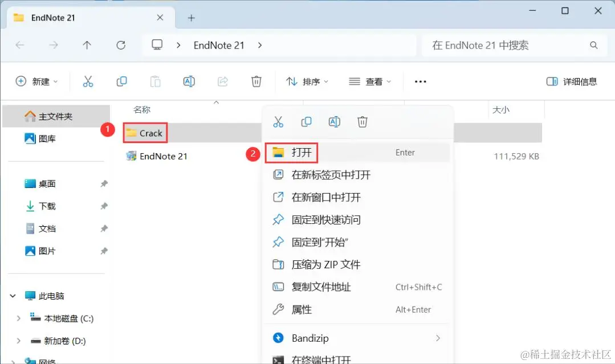Expand 本地磁盘 (C:) tree node
Image resolution: width=615 pixels, height=364 pixels.
tap(18, 318)
